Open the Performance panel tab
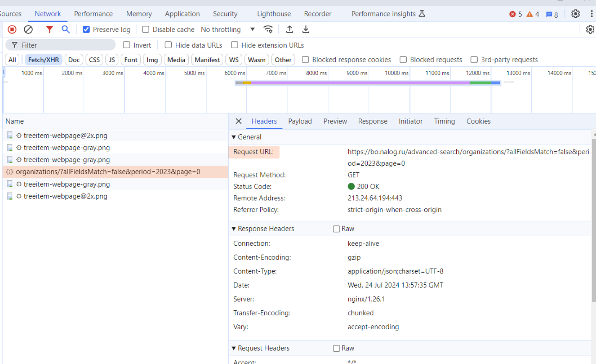This screenshot has height=364, width=596. [x=93, y=14]
